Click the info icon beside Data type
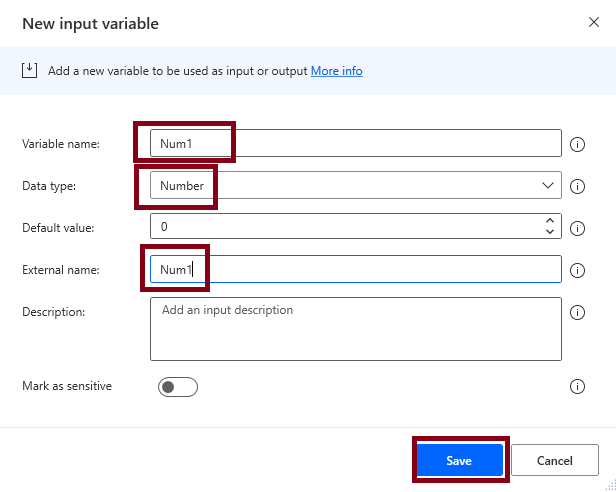Viewport: 616px width, 492px height. pyautogui.click(x=577, y=186)
